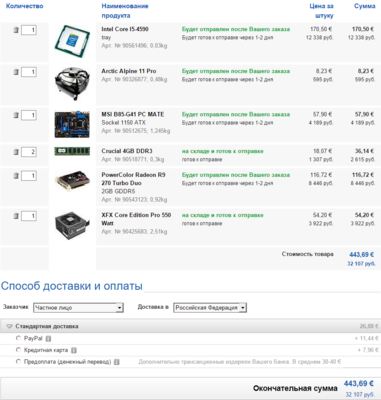
Task: Remove Arctic Alpine 11 Pro via trash icon
Action: (x=16, y=72)
